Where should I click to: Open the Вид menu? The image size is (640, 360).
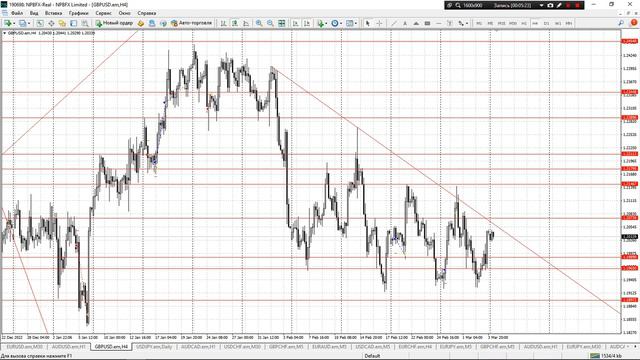coord(34,13)
